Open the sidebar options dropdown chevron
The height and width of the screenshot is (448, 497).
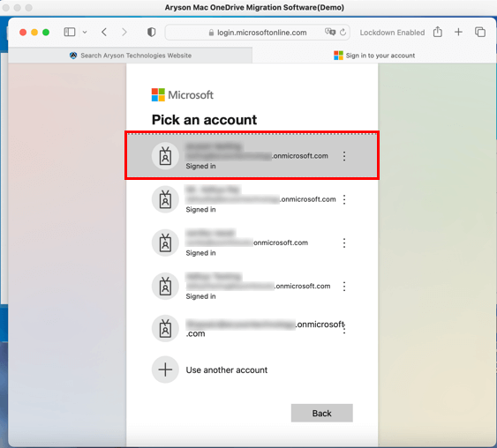(85, 33)
